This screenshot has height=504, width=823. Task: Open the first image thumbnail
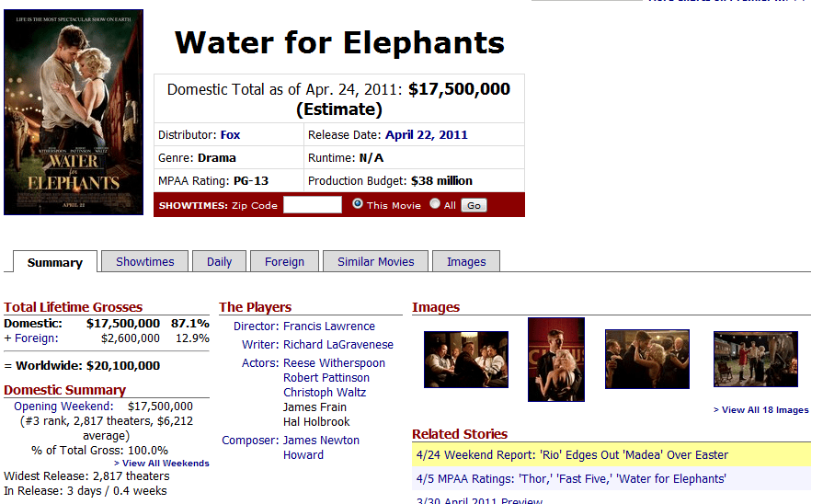tap(465, 360)
